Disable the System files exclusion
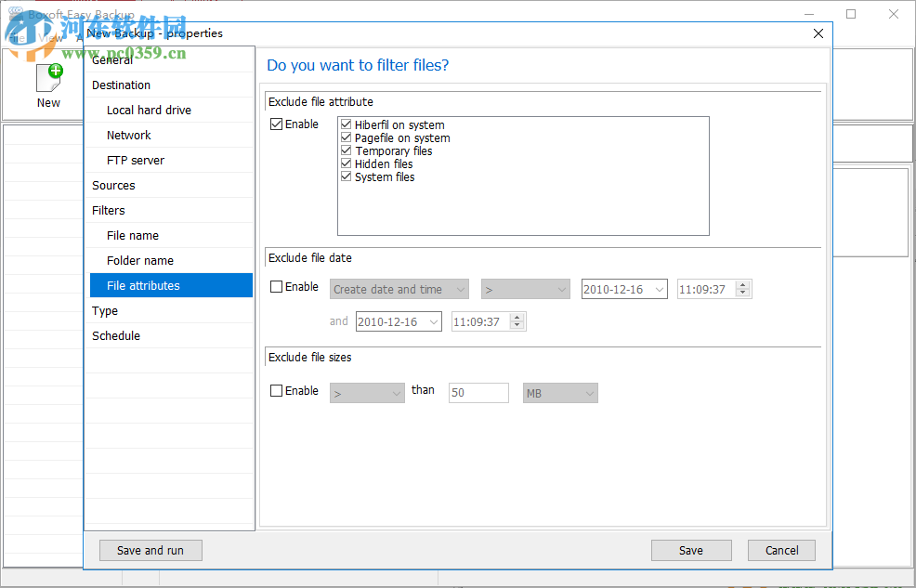This screenshot has width=916, height=588. [x=346, y=176]
